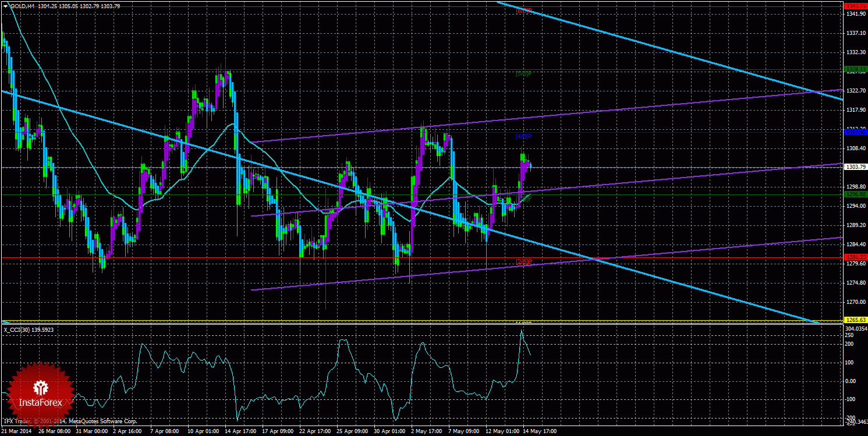Click the 25 Apr 09:00 time label
This screenshot has height=436, width=868.
(352, 431)
